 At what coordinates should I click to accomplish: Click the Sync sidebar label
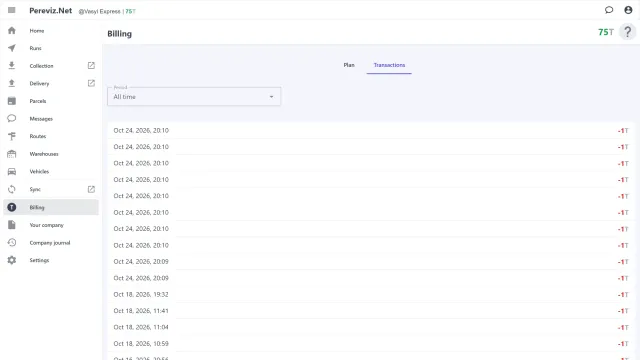[35, 189]
